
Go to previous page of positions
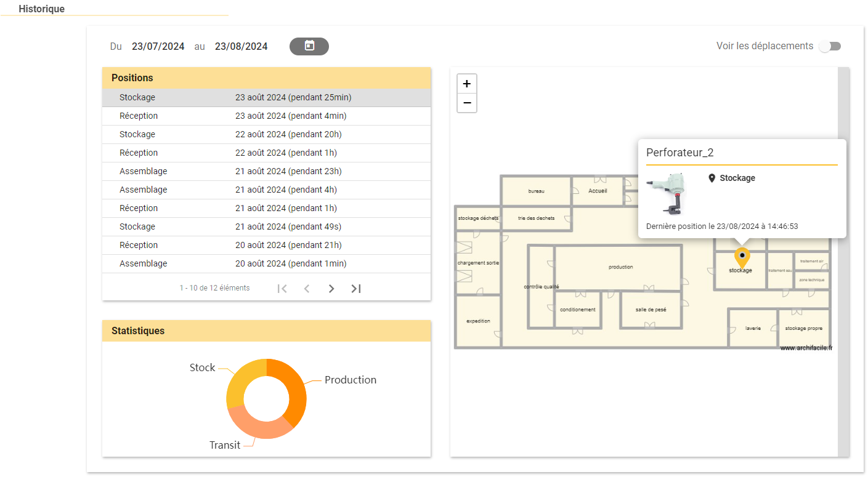pos(307,288)
